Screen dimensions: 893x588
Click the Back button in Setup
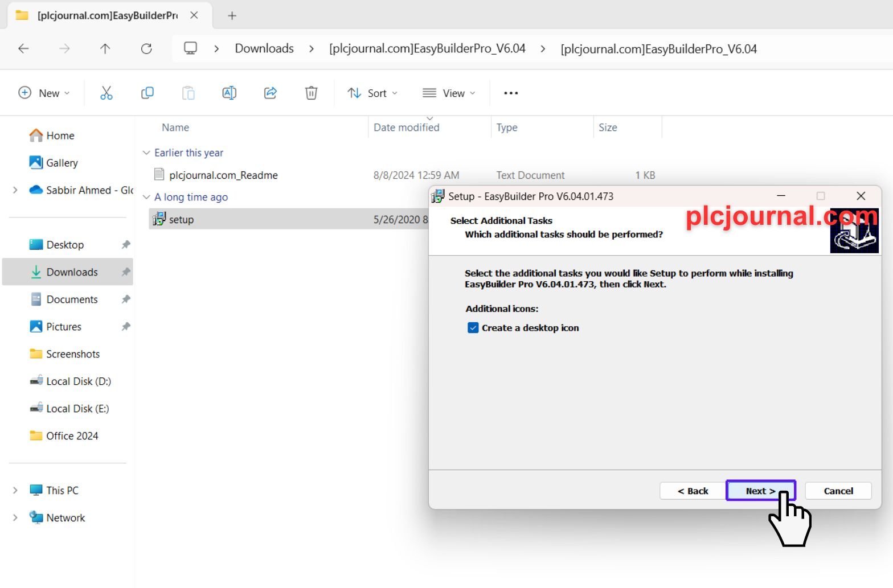(693, 491)
